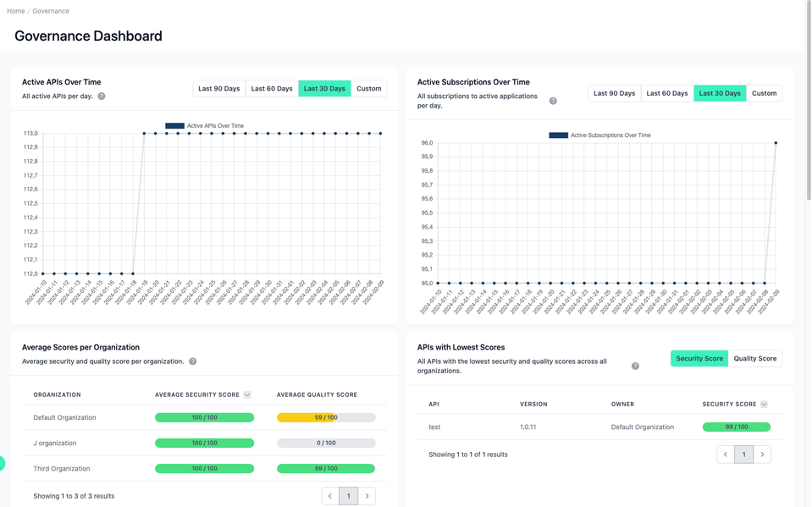Click the next page arrow under organizations table
The height and width of the screenshot is (507, 812).
[x=367, y=495]
